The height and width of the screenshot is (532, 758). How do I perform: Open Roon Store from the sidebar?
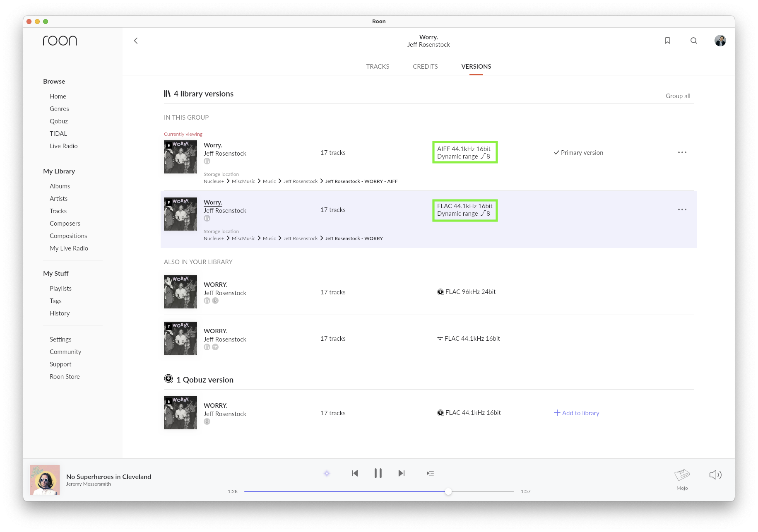point(65,376)
